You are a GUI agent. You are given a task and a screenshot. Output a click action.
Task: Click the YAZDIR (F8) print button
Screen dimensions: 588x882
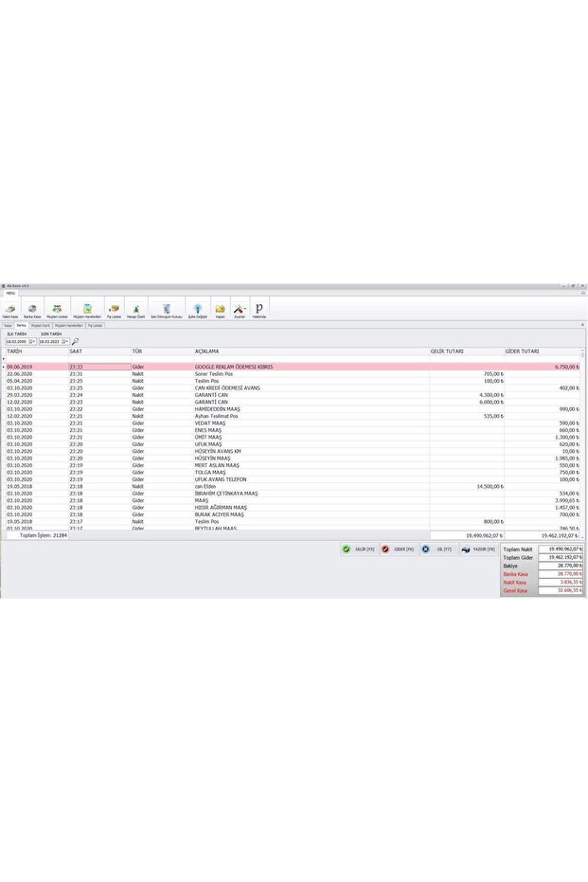coord(478,549)
